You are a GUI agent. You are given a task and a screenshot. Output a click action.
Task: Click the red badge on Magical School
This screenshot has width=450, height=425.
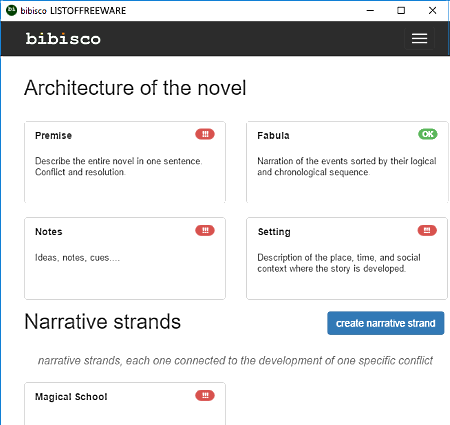[205, 395]
